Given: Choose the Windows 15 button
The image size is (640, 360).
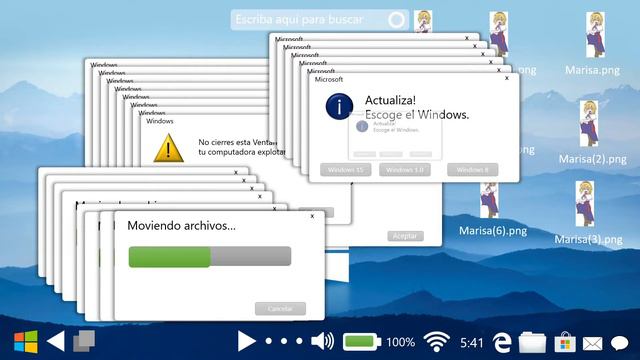Looking at the screenshot, I should pos(345,170).
